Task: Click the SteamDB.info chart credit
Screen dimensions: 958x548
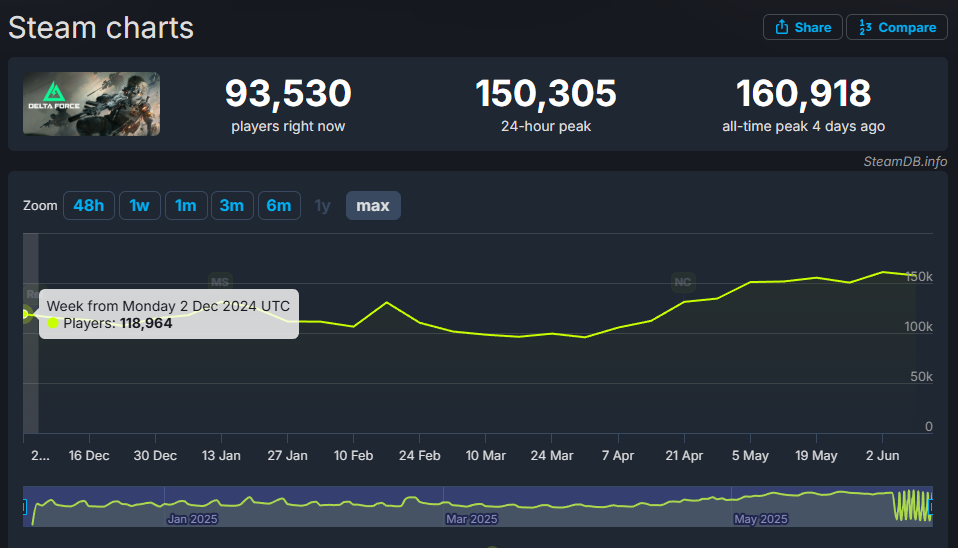Action: (x=906, y=162)
